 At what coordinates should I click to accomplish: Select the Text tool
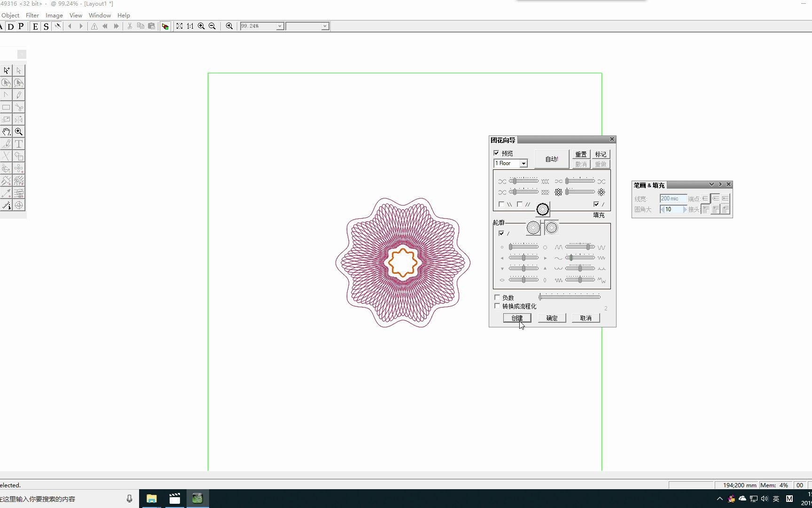pyautogui.click(x=19, y=144)
